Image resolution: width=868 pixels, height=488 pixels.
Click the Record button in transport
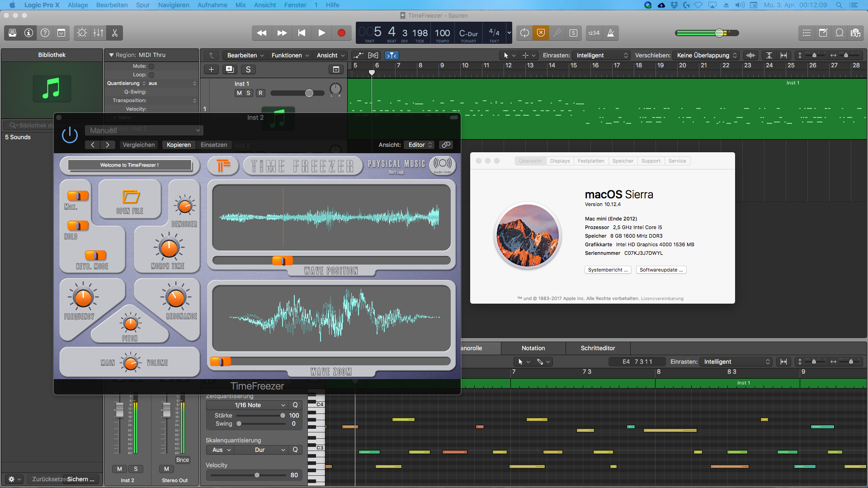click(x=341, y=33)
